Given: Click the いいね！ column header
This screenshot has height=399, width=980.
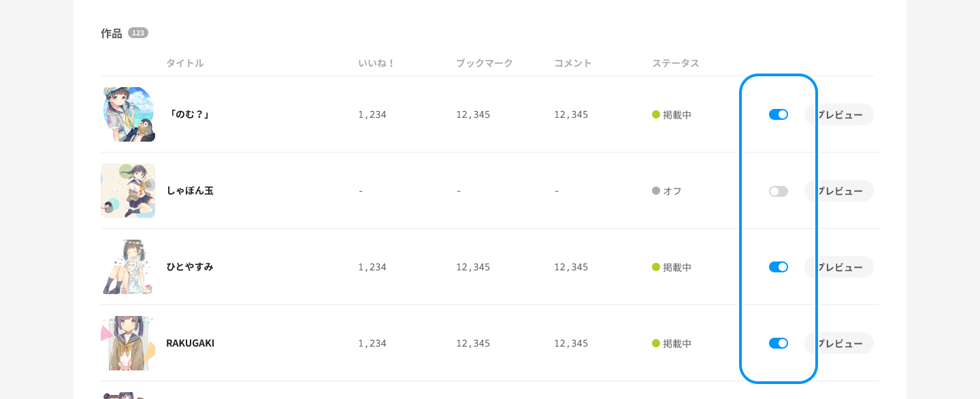Looking at the screenshot, I should pos(376,63).
